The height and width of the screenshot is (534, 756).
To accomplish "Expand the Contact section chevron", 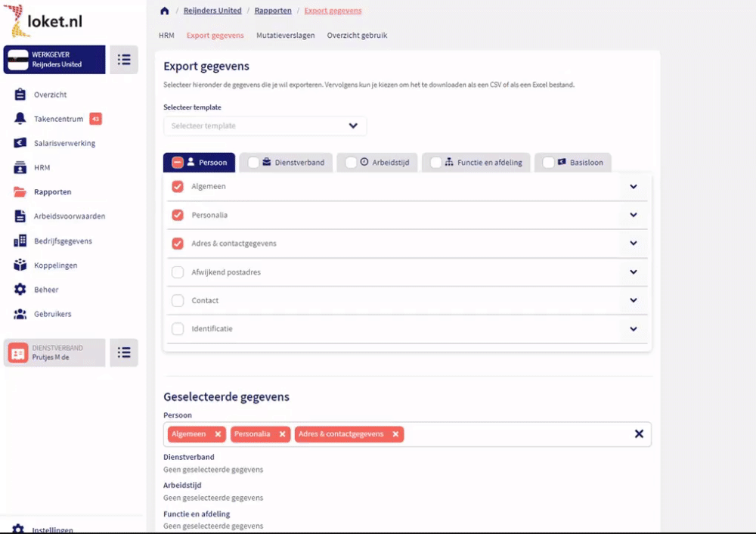I will pyautogui.click(x=634, y=300).
